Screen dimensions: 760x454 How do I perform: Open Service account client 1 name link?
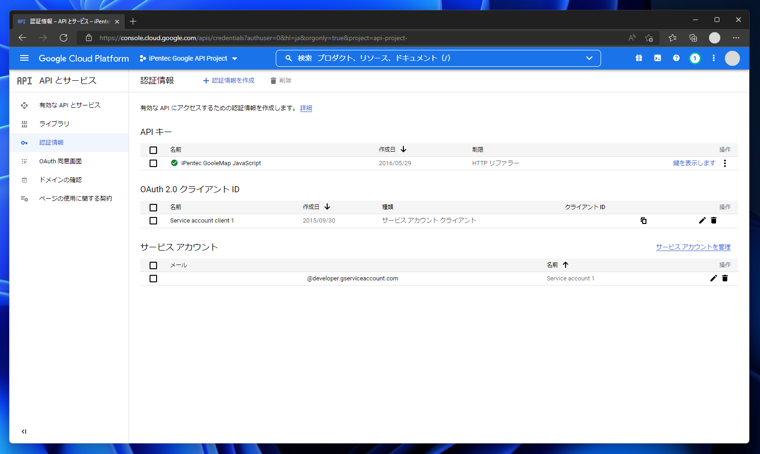pos(202,220)
